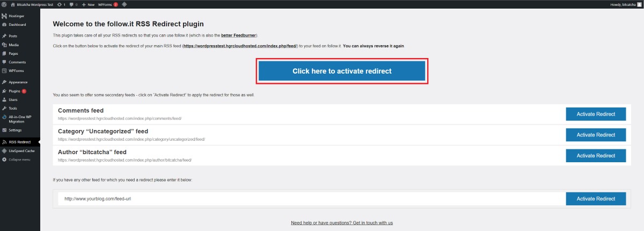Open the New content menu
The image size is (644, 231).
click(88, 4)
